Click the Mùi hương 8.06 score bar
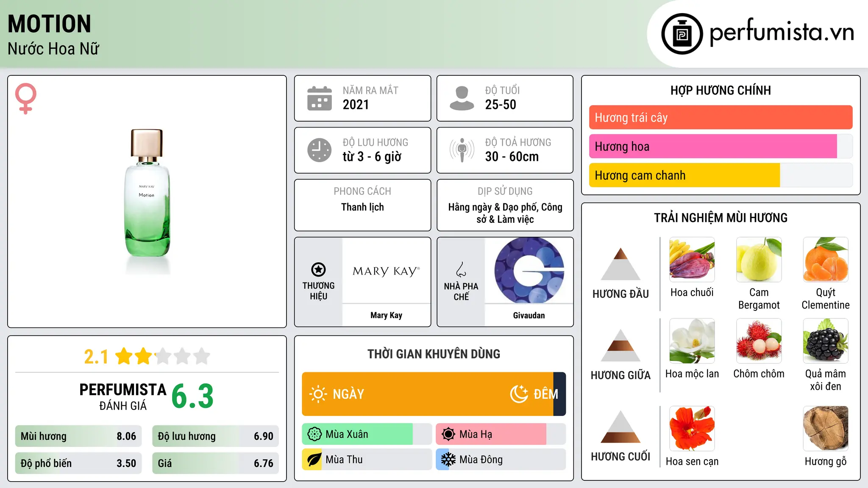This screenshot has height=488, width=868. [x=78, y=436]
